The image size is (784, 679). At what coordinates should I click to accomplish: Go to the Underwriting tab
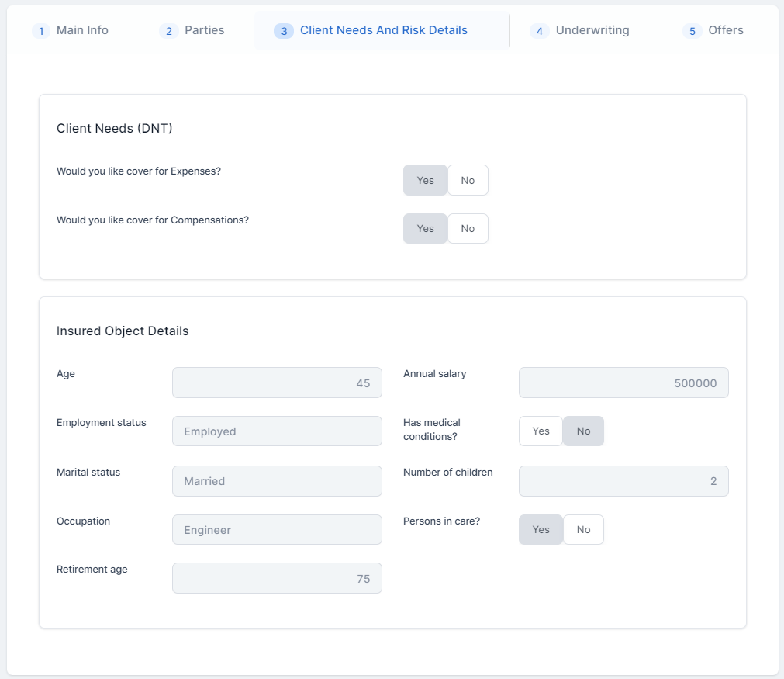pos(580,30)
